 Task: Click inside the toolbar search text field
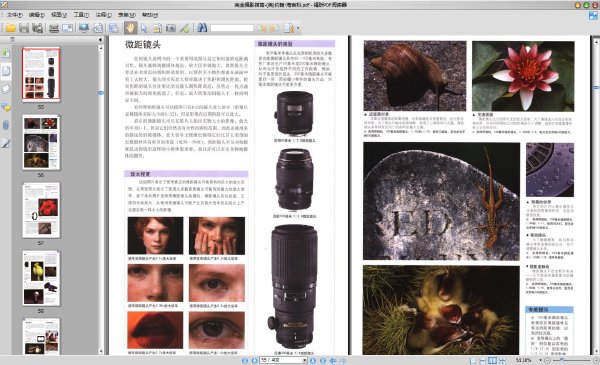point(232,28)
